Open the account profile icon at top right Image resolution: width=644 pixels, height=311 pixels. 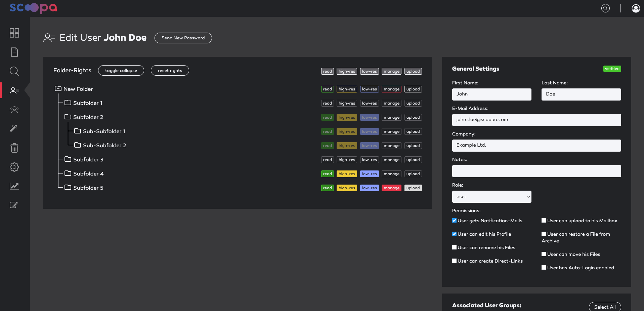tap(636, 8)
